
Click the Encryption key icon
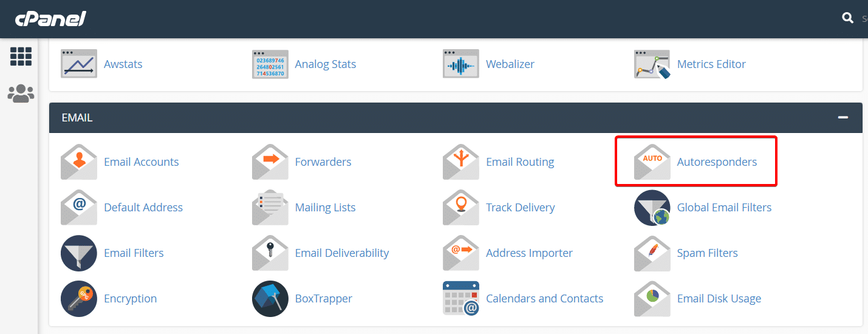tap(79, 299)
